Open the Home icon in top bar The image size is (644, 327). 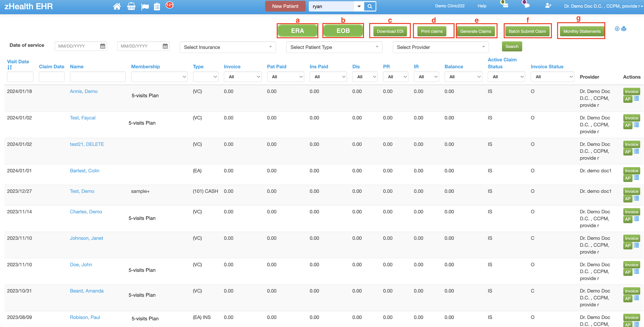[117, 7]
